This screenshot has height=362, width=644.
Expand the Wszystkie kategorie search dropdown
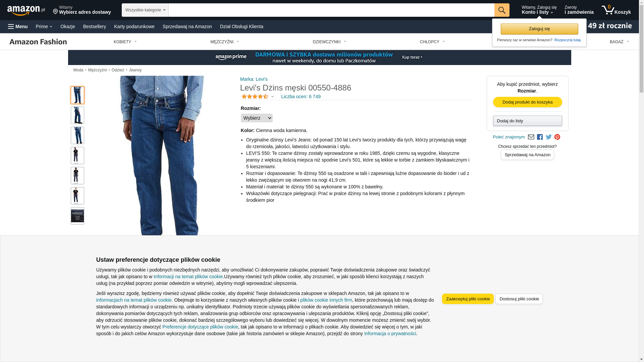145,10
